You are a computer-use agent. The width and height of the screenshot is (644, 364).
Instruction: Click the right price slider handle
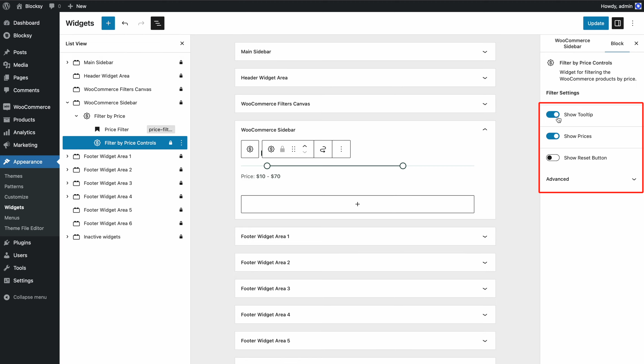click(402, 166)
